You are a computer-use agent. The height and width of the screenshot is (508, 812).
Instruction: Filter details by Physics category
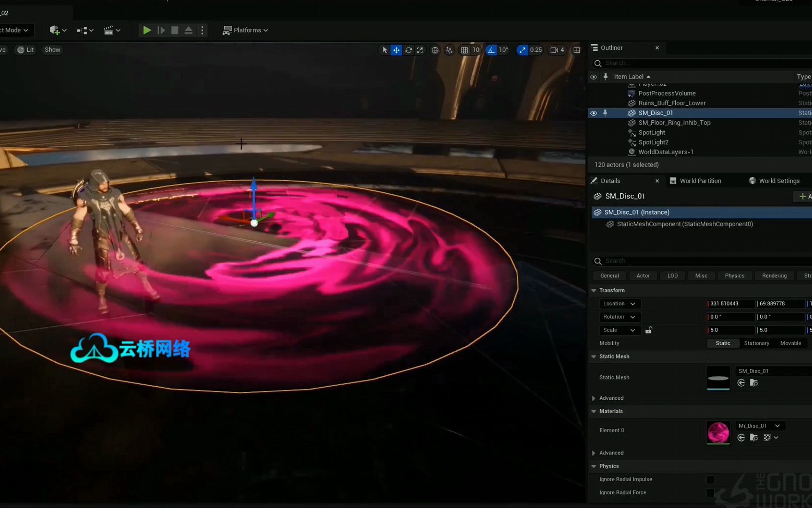point(734,276)
